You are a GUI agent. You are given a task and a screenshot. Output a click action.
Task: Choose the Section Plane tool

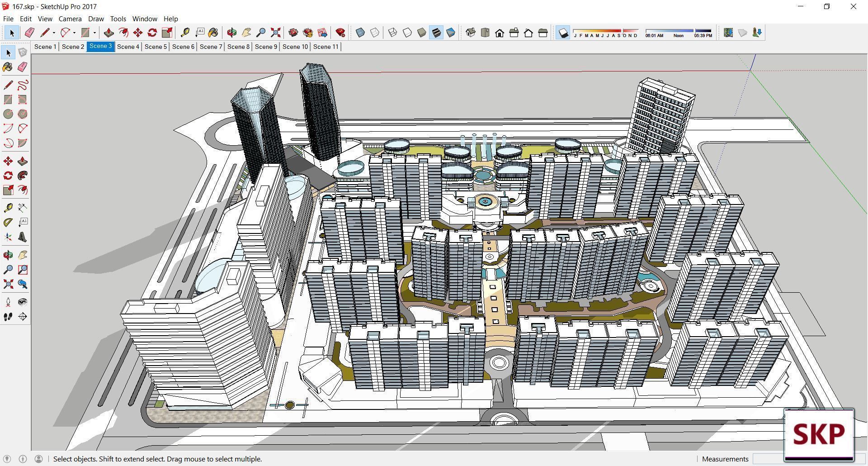click(23, 317)
